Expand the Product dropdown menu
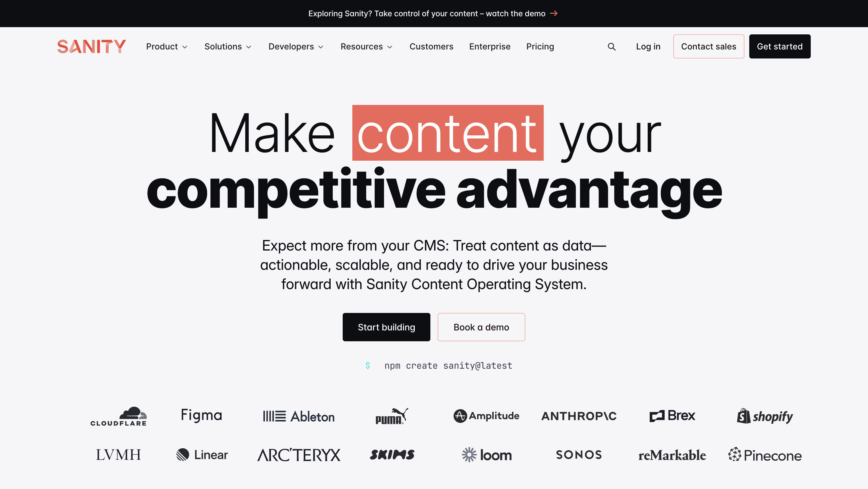The height and width of the screenshot is (489, 868). pyautogui.click(x=167, y=46)
